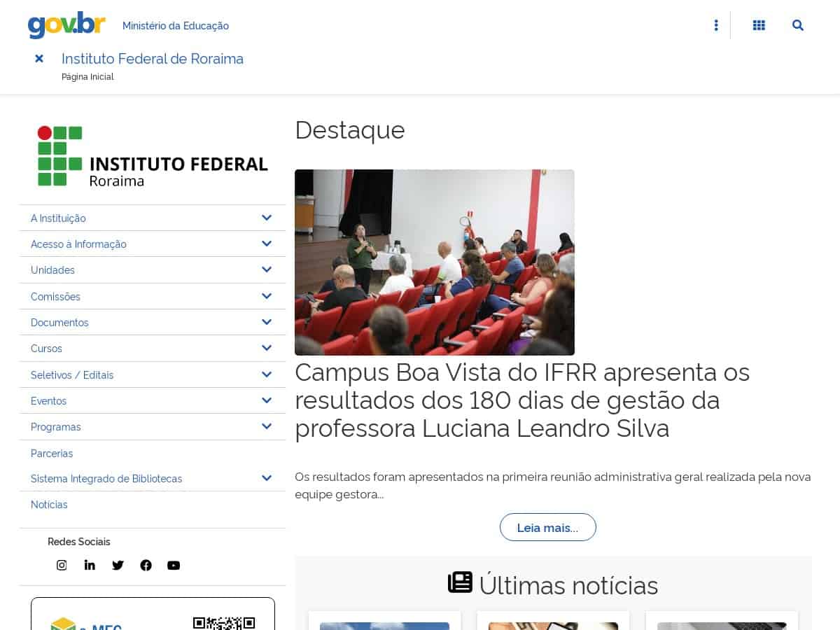
Task: Open the Ministério da Educação link
Action: (176, 26)
